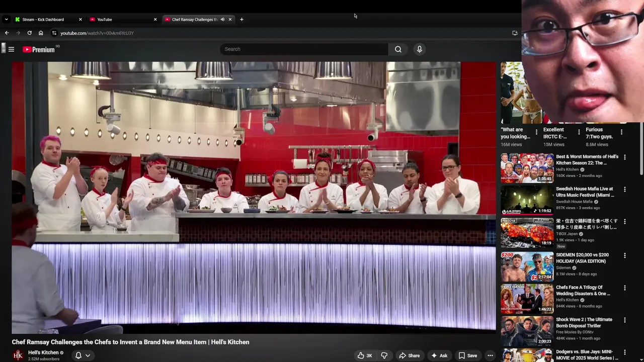The height and width of the screenshot is (362, 644).
Task: Open menu for T-BOX Japan video
Action: [625, 222]
